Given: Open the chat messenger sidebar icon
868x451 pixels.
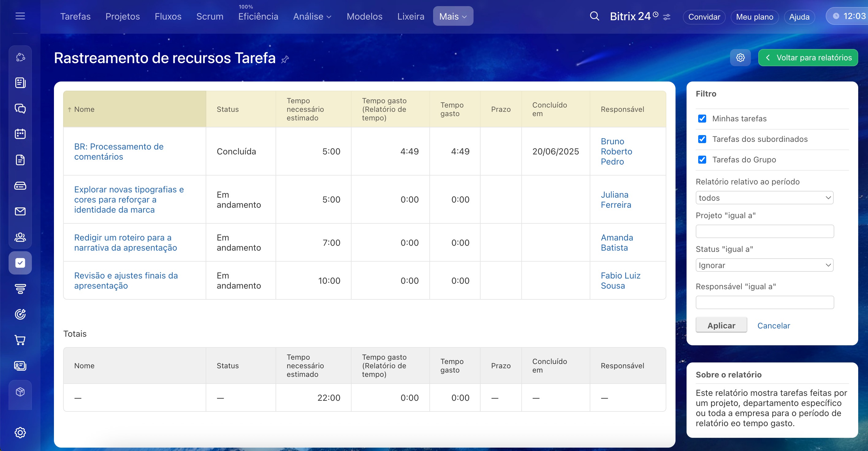Looking at the screenshot, I should (x=20, y=108).
